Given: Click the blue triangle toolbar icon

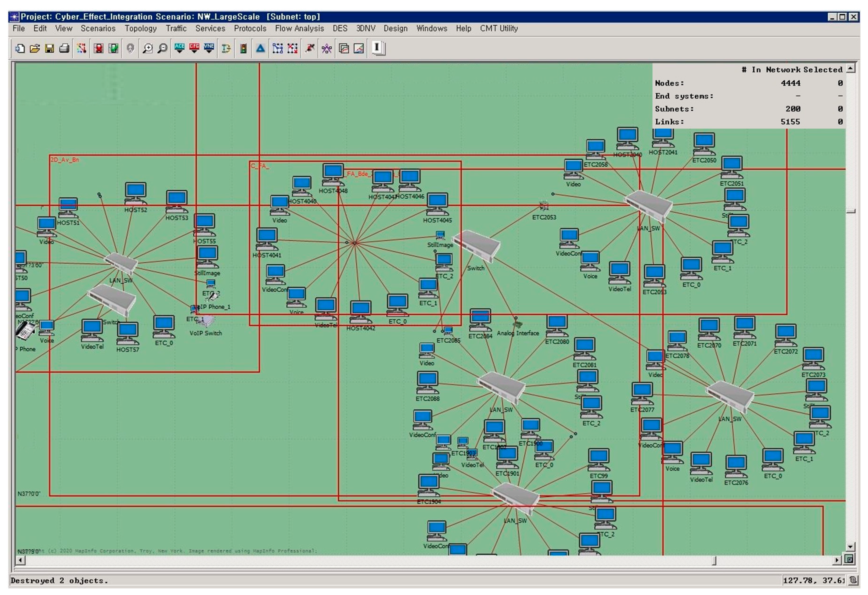Looking at the screenshot, I should coord(260,48).
